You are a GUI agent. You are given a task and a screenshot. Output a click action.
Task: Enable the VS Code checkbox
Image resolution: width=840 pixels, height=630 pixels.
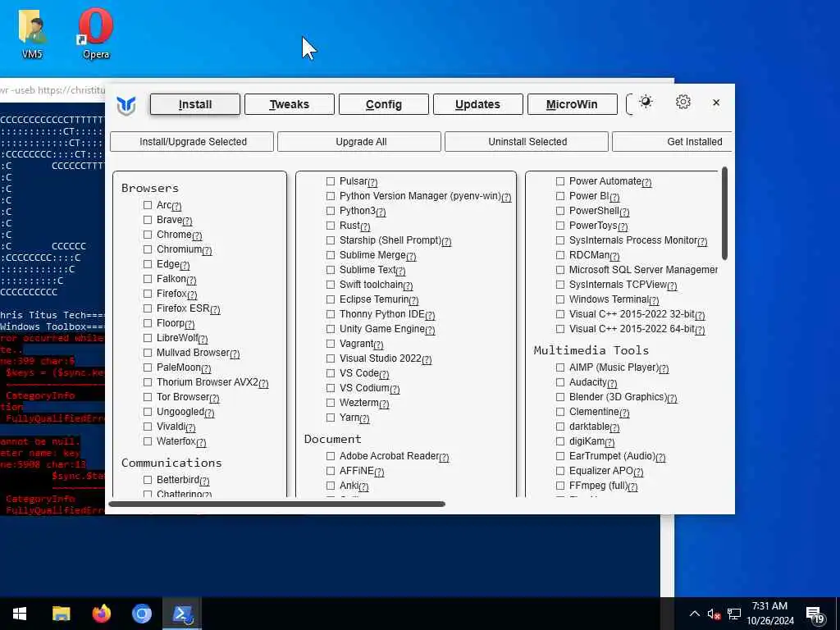click(x=331, y=373)
